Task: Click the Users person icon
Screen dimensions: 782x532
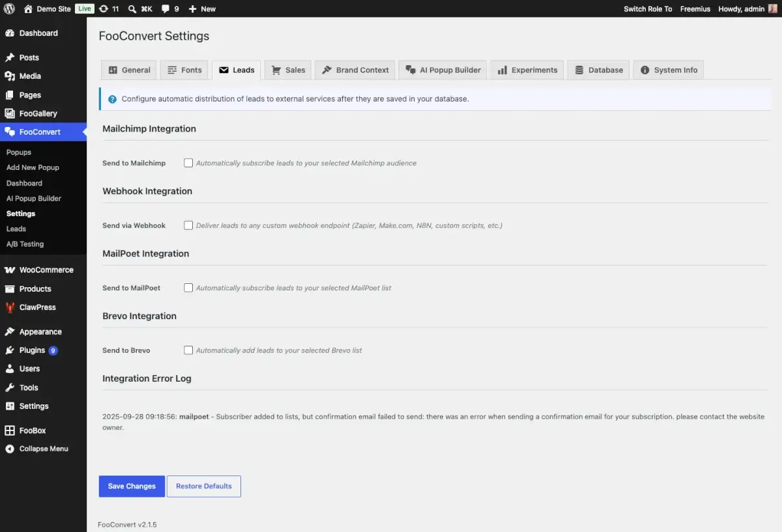Action: click(x=10, y=369)
